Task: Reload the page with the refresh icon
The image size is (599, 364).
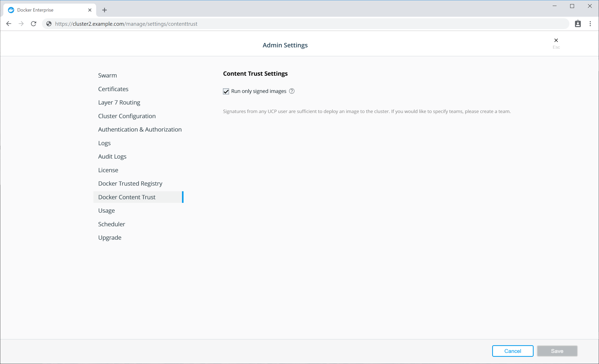Action: click(33, 24)
